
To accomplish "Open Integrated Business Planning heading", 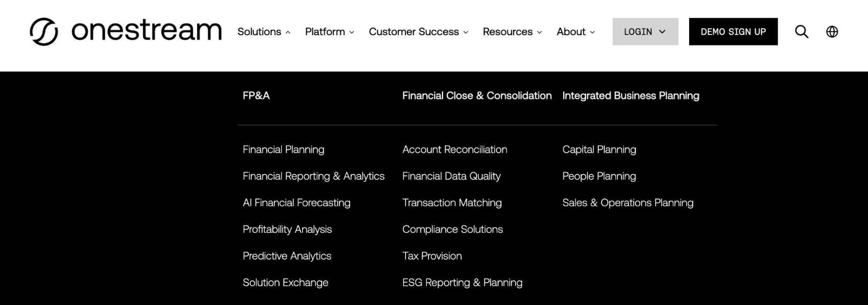I will pyautogui.click(x=630, y=96).
